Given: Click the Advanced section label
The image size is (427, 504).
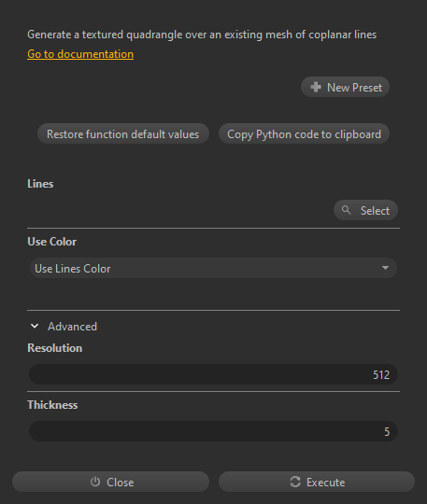Looking at the screenshot, I should pos(72,327).
